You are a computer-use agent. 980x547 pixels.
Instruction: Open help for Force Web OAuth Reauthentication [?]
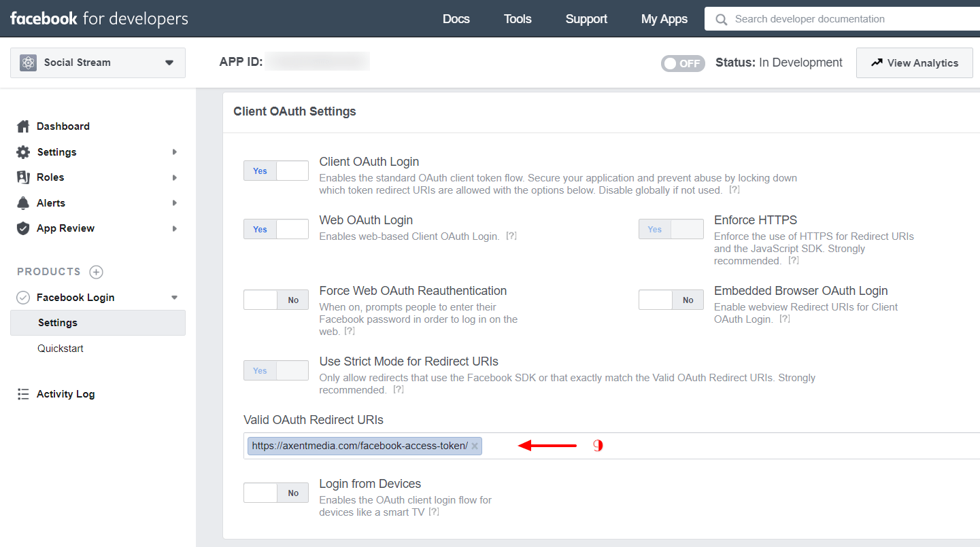350,332
